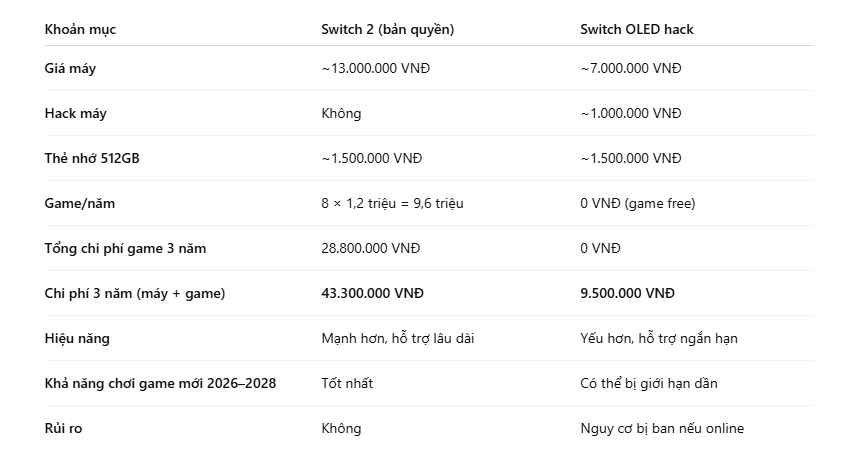Click the "Khoản mục" column header
Viewport: 864px width, 471px height.
[80, 30]
